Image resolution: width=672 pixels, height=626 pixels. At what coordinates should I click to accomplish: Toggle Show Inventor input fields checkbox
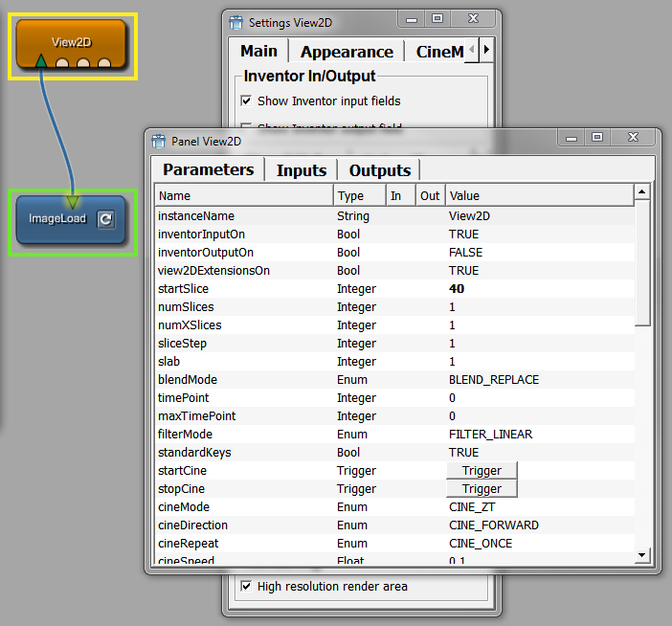tap(246, 101)
